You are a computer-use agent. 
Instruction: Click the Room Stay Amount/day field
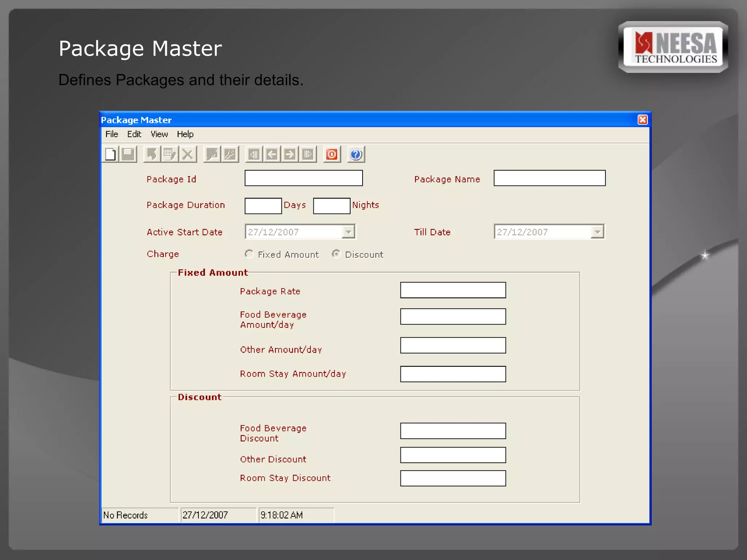tap(453, 374)
